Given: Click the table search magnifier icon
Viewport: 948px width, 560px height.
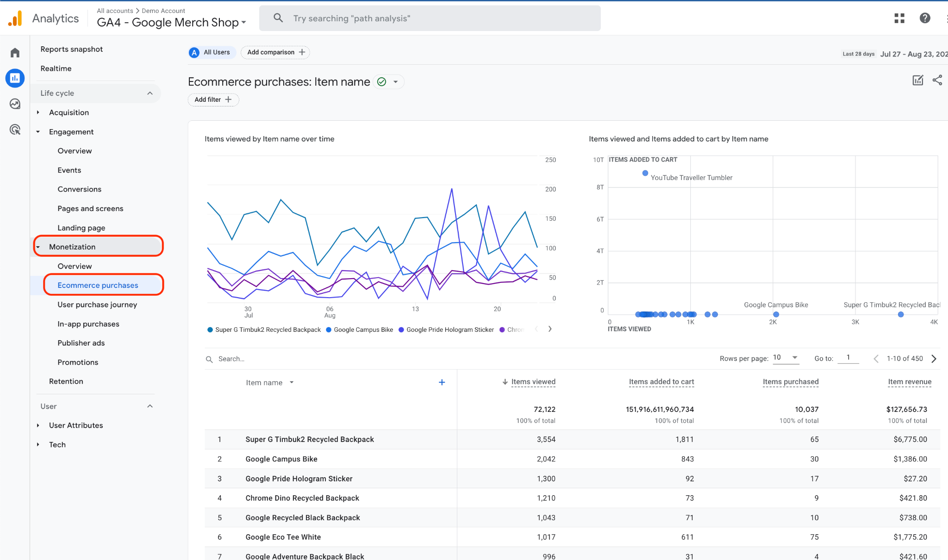Looking at the screenshot, I should [x=209, y=359].
